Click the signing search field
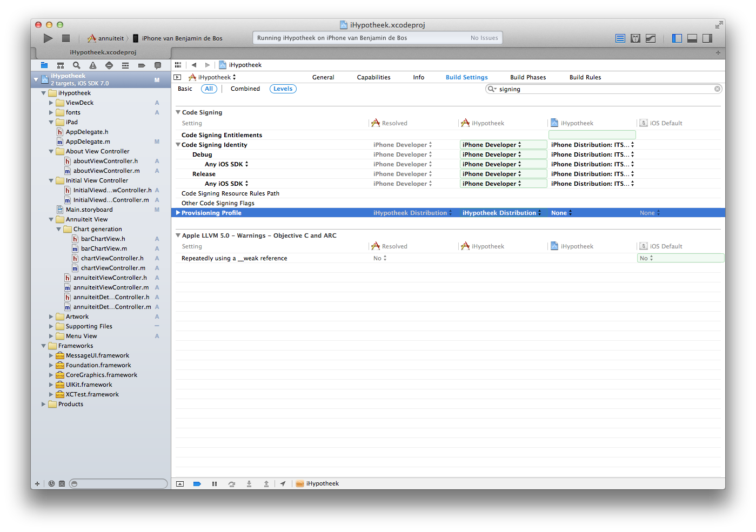This screenshot has height=532, width=756. [604, 89]
